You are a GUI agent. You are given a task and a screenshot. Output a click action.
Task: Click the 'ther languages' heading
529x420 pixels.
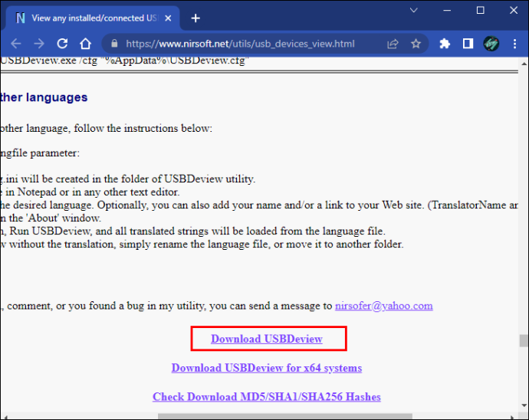click(x=44, y=97)
